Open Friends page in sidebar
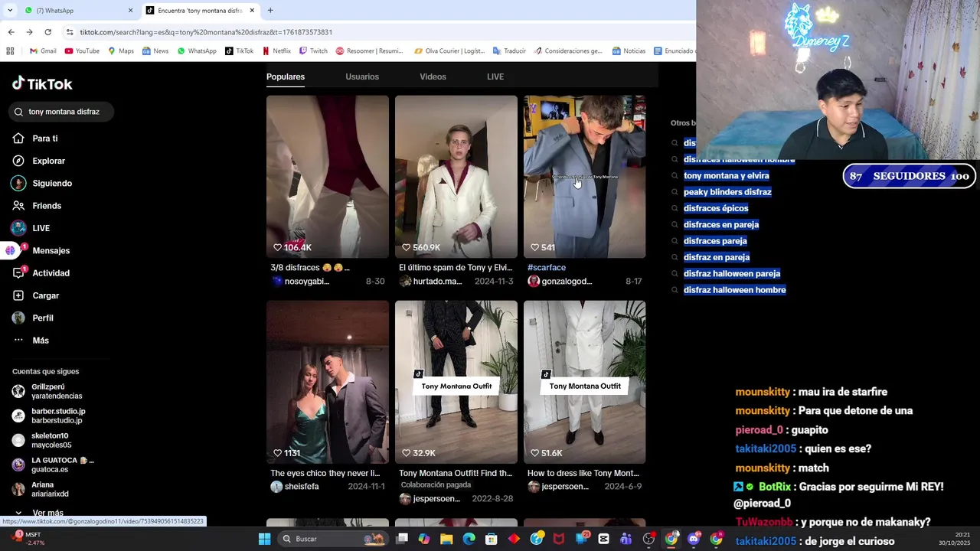 (x=37, y=206)
